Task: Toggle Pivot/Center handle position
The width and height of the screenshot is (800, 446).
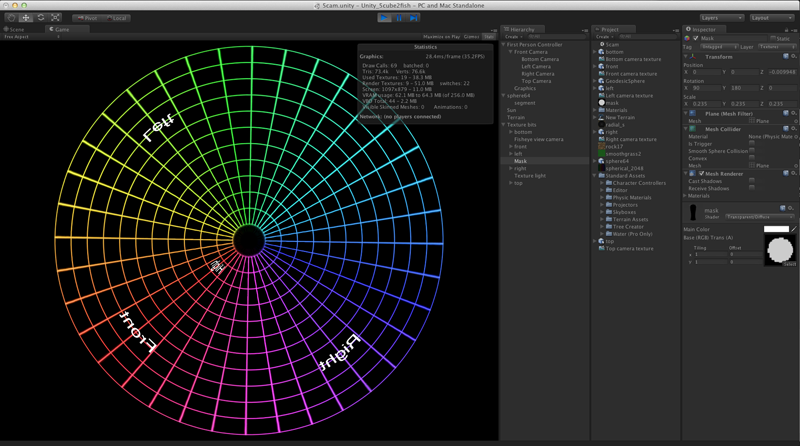Action: click(x=87, y=18)
